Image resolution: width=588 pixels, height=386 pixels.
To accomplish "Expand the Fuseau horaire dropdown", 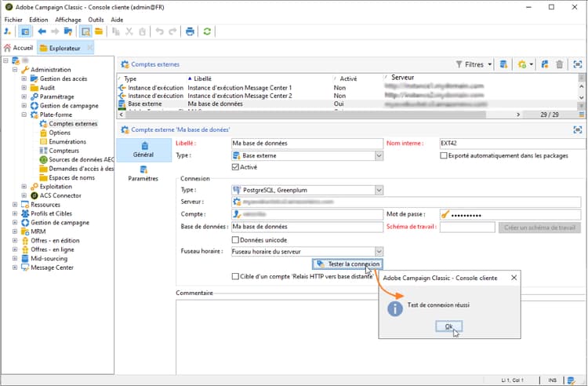I will pyautogui.click(x=379, y=252).
